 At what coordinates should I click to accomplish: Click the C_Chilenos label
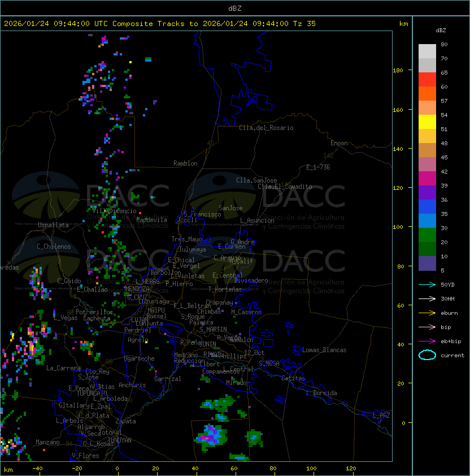[x=54, y=246]
